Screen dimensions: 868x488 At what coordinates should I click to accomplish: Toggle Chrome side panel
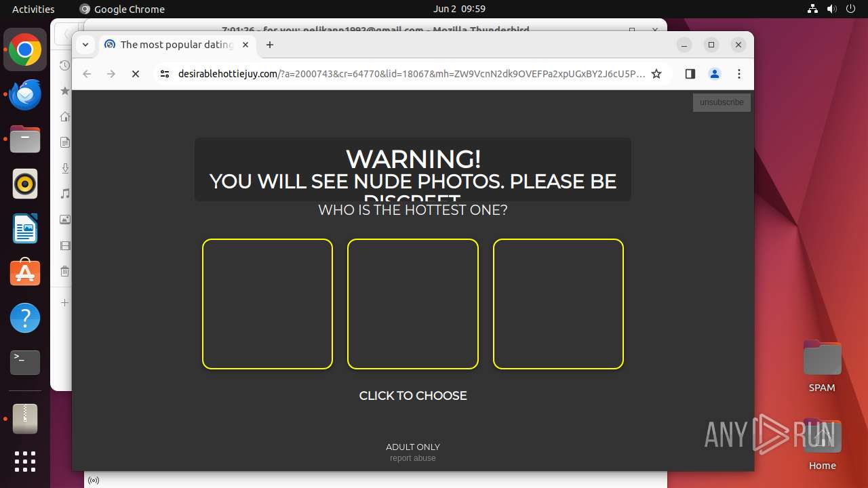pyautogui.click(x=690, y=74)
